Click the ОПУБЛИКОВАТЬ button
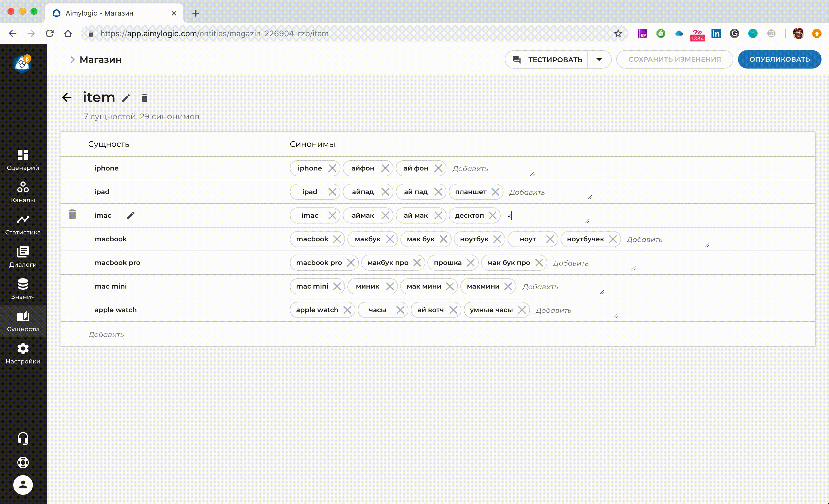The width and height of the screenshot is (829, 504). [779, 60]
